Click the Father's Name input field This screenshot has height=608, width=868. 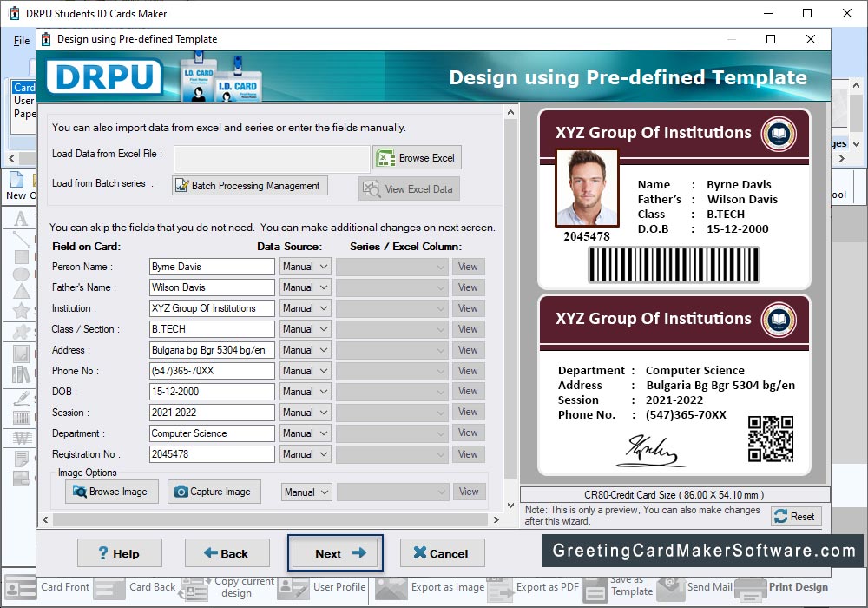pyautogui.click(x=212, y=287)
